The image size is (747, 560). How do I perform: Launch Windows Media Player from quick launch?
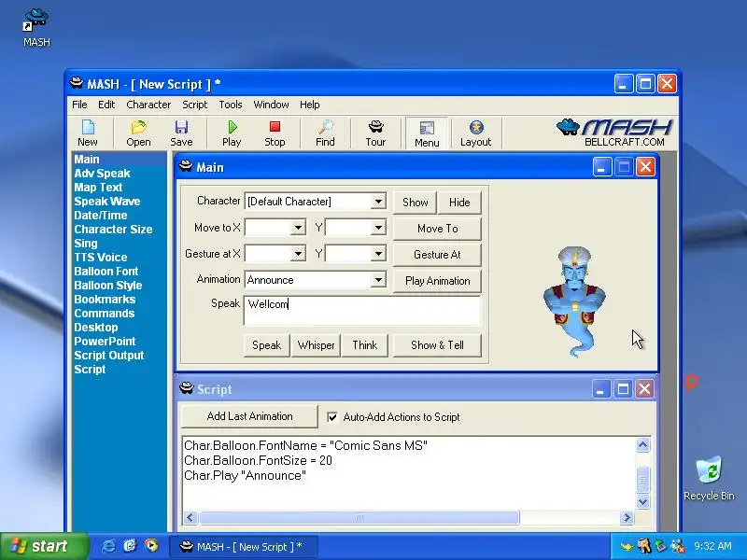[151, 546]
